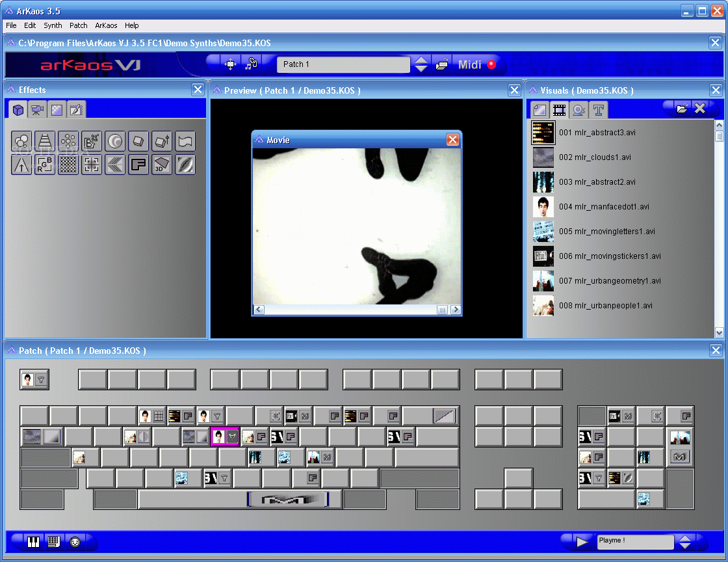The image size is (728, 562).
Task: Select the swirl sphere effect icon
Action: 115,141
